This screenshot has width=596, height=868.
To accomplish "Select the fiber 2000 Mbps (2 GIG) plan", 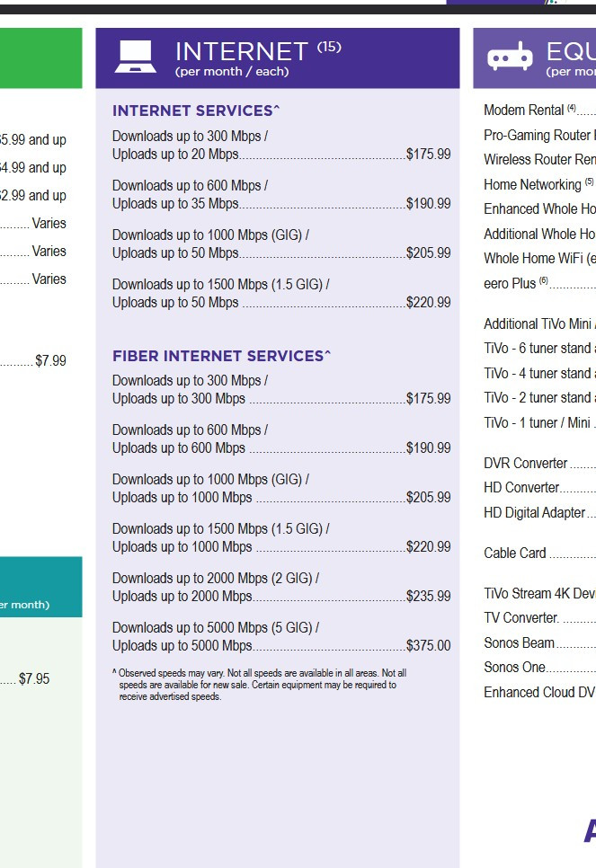I will click(x=281, y=588).
